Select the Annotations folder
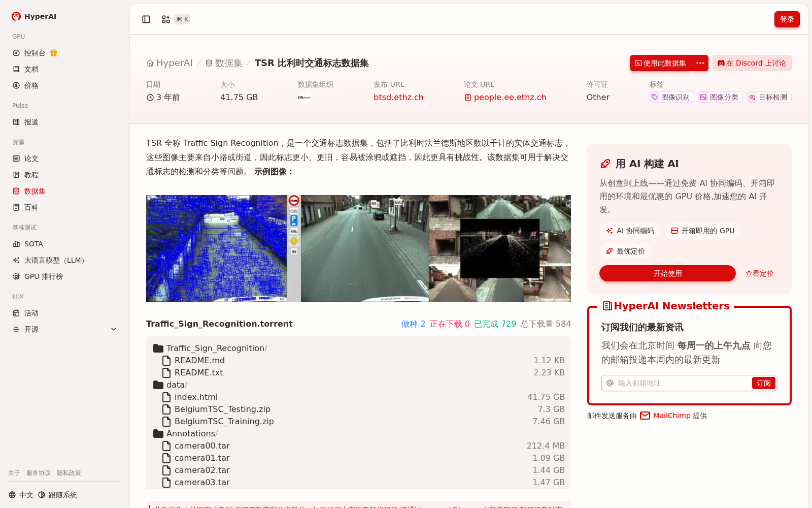 (x=185, y=433)
